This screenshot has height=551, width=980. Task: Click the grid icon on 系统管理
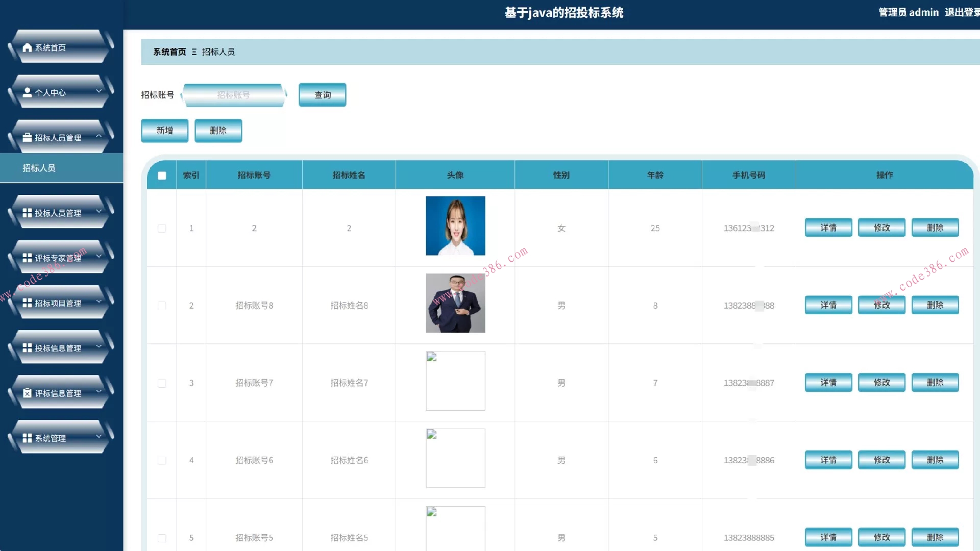28,438
